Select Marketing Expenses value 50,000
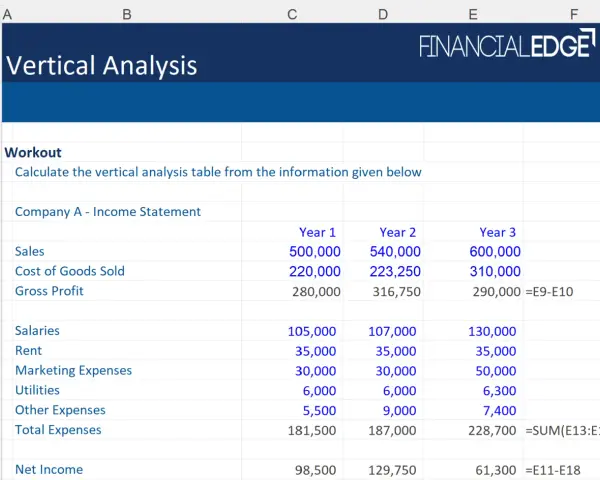The height and width of the screenshot is (480, 600). pos(496,371)
